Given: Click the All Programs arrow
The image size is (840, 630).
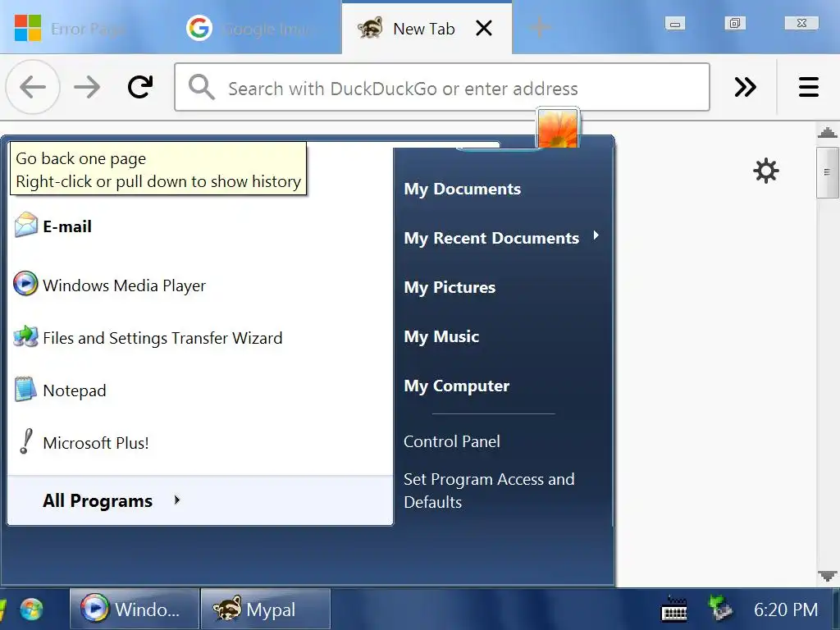Looking at the screenshot, I should [x=177, y=500].
